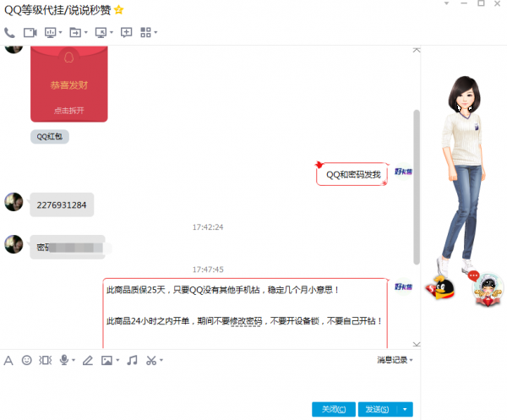507x420 pixels.
Task: Click sender avatar beside 此商品质保25天 message
Action: point(403,286)
